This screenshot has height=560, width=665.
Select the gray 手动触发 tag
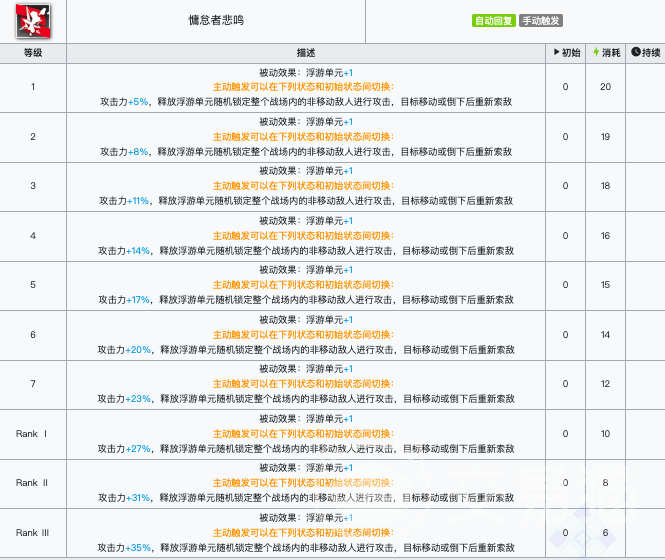click(x=541, y=20)
